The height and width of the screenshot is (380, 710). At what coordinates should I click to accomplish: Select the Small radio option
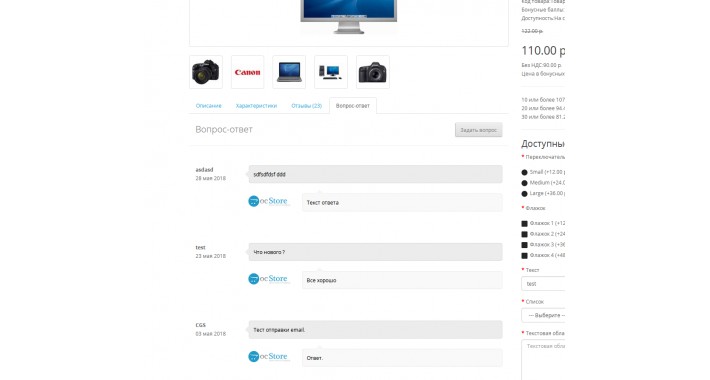click(x=524, y=172)
